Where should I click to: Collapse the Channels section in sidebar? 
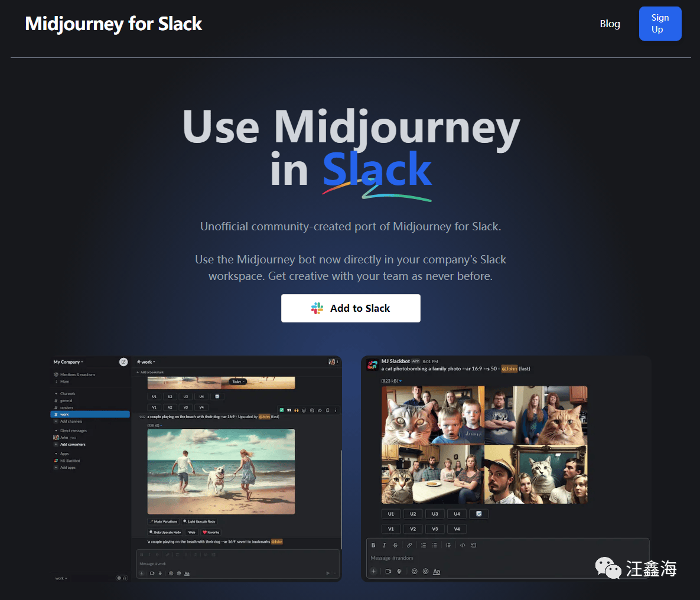[x=56, y=394]
